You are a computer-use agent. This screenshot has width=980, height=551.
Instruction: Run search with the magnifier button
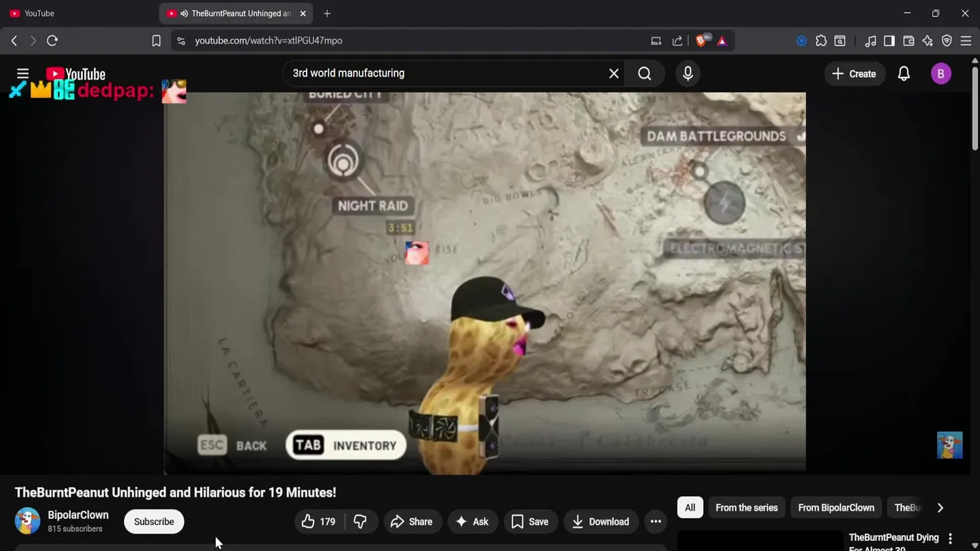tap(645, 73)
